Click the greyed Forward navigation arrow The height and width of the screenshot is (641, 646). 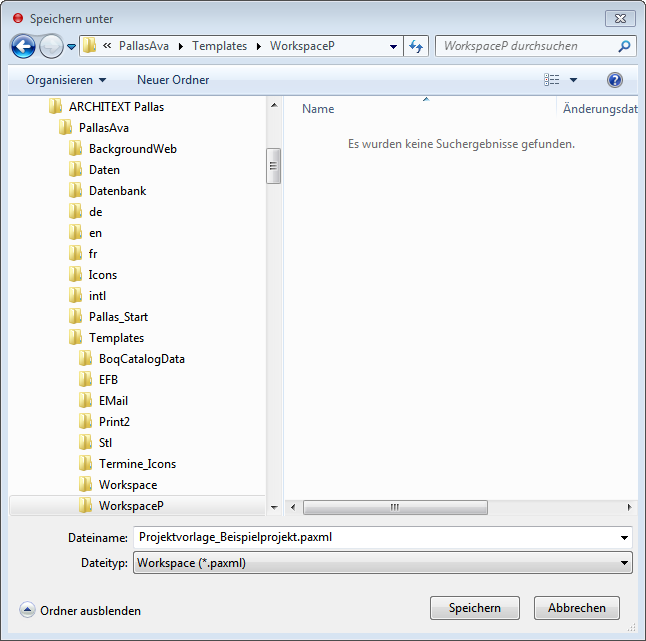(x=51, y=46)
